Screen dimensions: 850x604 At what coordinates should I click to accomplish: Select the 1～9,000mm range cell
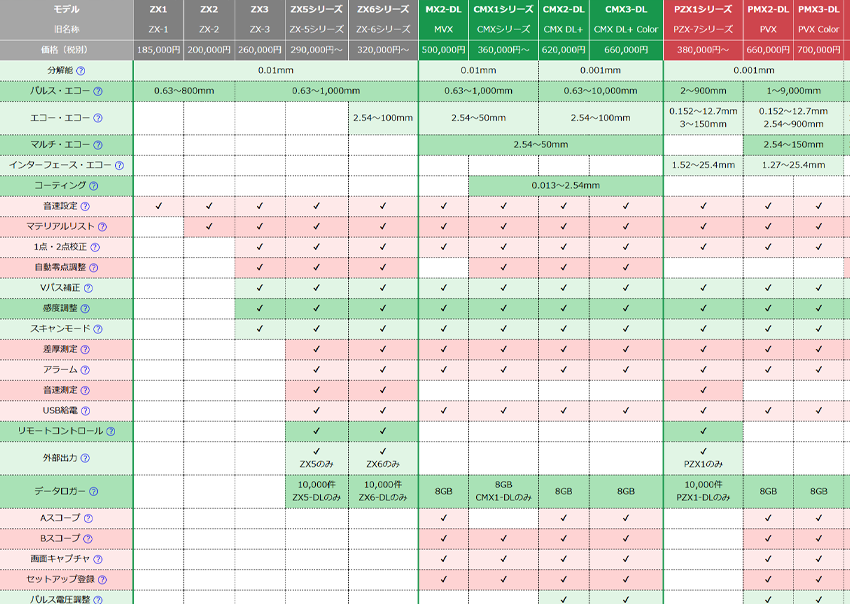pos(794,91)
